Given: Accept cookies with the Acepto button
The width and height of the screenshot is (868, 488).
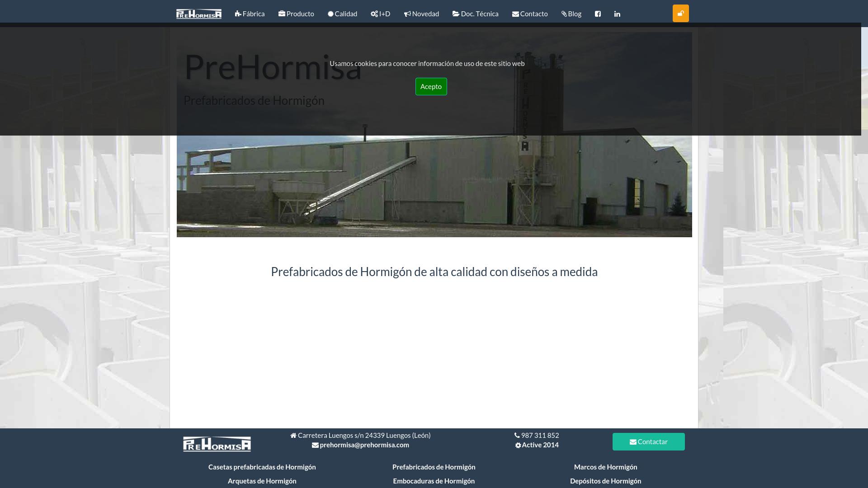Looking at the screenshot, I should tap(431, 87).
